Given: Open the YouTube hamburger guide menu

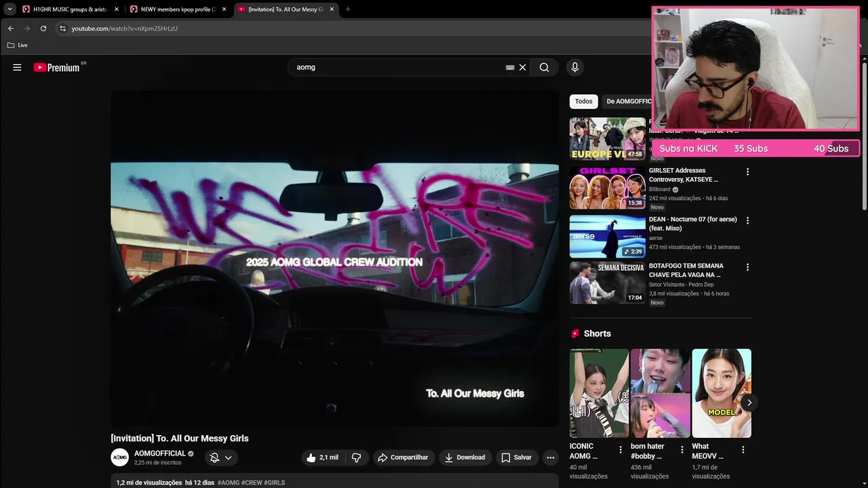Looking at the screenshot, I should (17, 67).
